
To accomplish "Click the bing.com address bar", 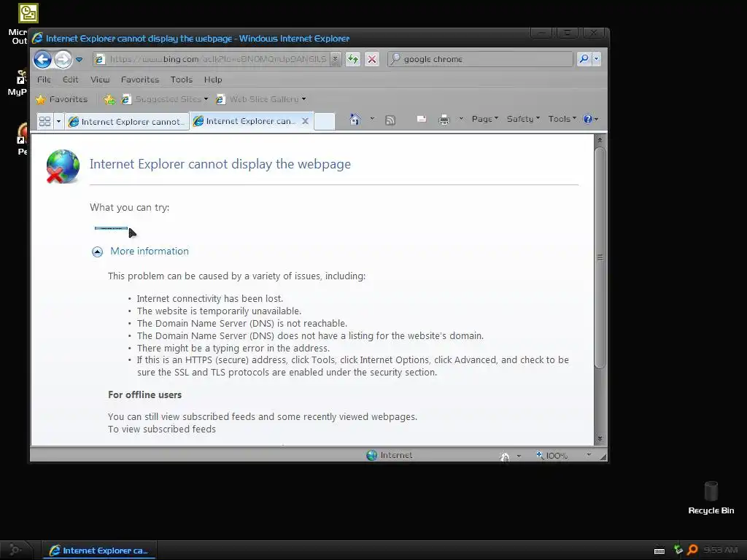I will pos(212,59).
